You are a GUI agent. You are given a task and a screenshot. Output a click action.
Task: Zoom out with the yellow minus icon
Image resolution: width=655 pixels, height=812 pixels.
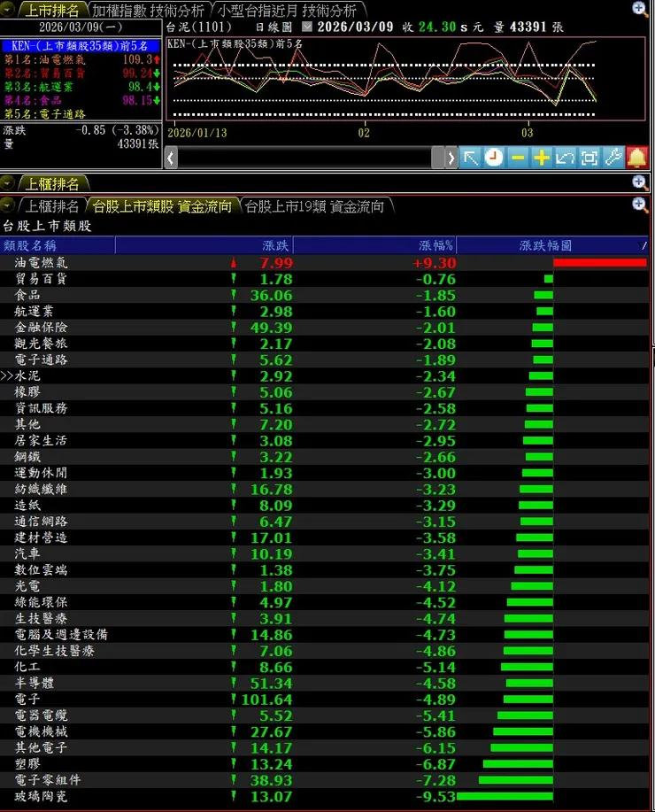click(x=518, y=158)
